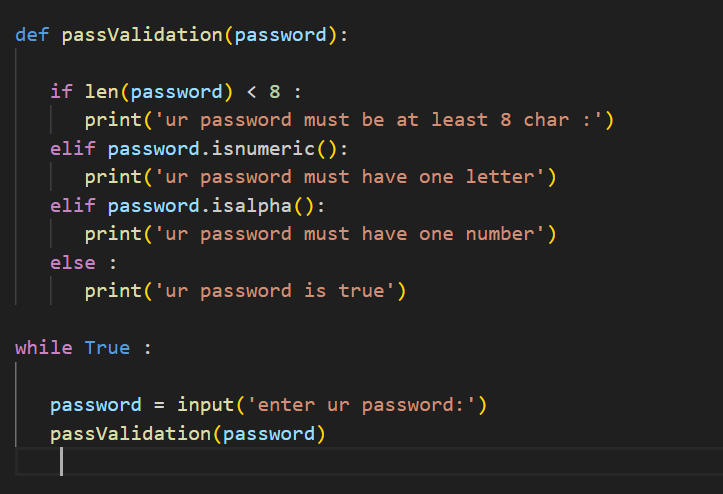This screenshot has width=723, height=494.
Task: Click the if keyword
Action: click(61, 92)
